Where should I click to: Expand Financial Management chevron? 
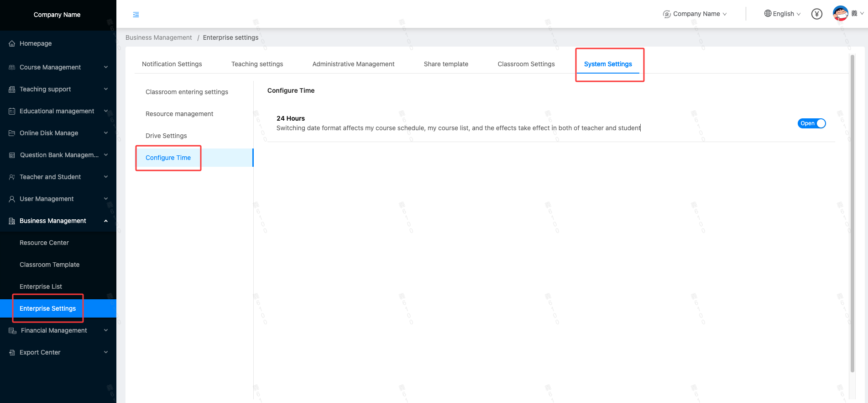pos(106,330)
